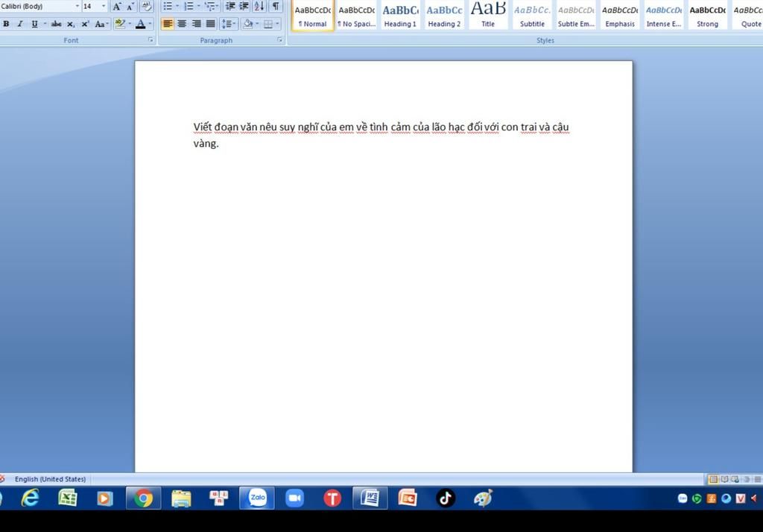
Task: Open the Calibri (Body) font name dropdown
Action: click(77, 6)
